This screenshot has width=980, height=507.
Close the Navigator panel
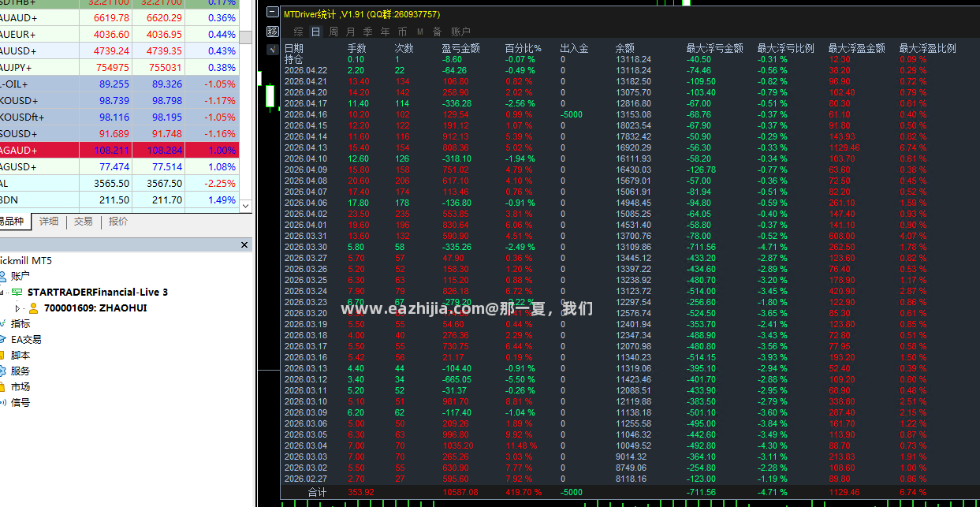tap(244, 245)
